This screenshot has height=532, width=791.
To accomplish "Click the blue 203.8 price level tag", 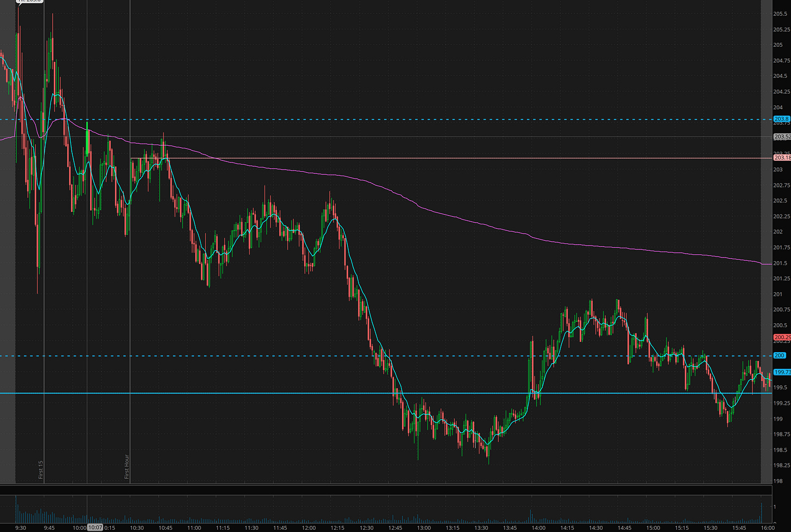I will pos(781,119).
